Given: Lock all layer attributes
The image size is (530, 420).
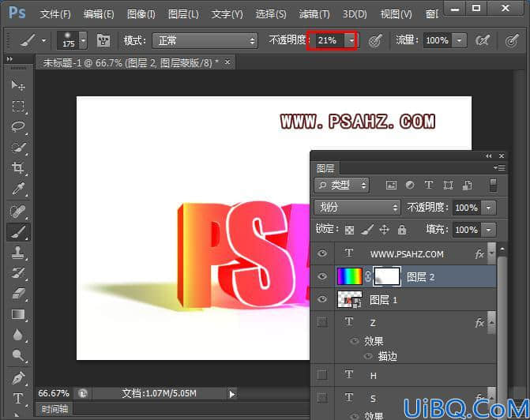Looking at the screenshot, I should point(402,230).
